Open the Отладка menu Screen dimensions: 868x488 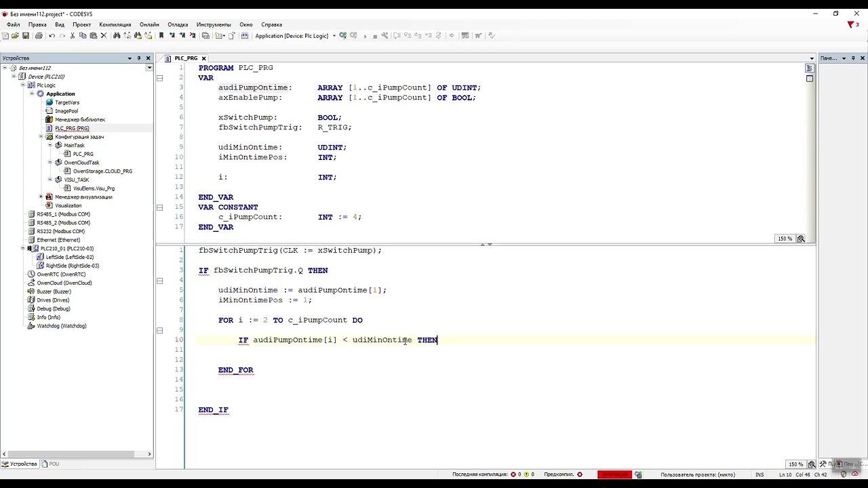pos(178,24)
